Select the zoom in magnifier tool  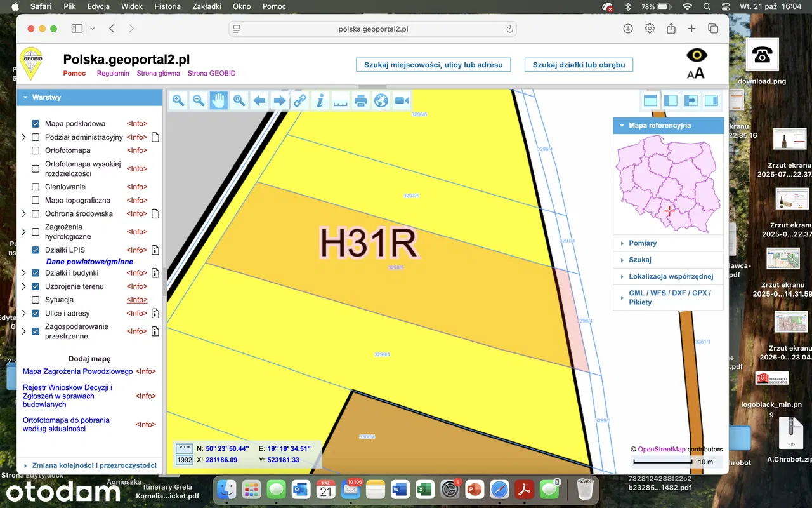[x=178, y=100]
